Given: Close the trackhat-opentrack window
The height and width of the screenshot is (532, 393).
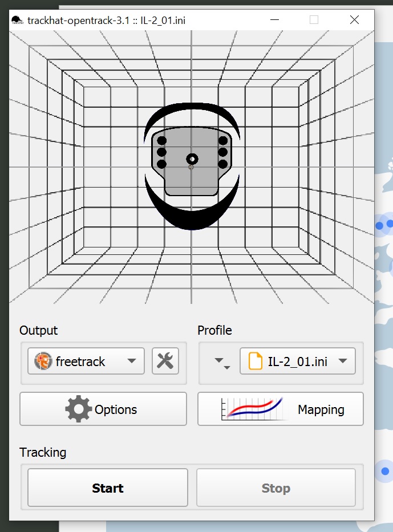Looking at the screenshot, I should point(354,20).
